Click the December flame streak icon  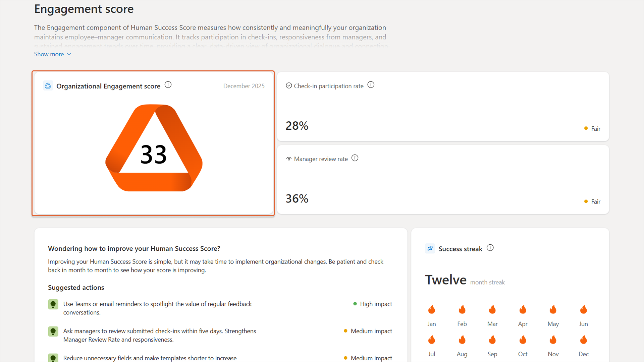point(583,340)
